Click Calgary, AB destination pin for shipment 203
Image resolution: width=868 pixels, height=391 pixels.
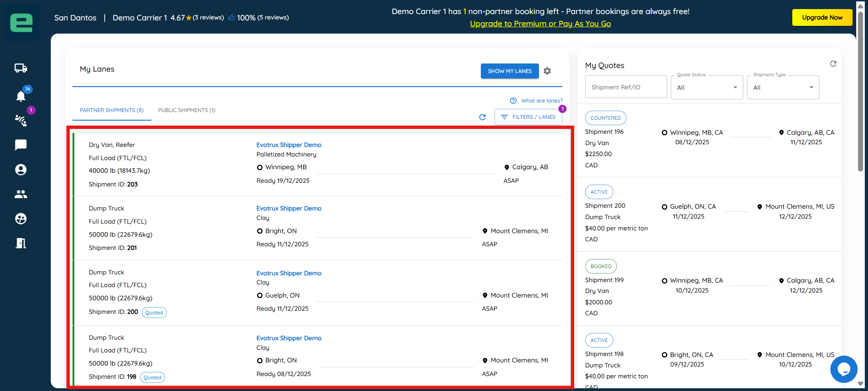(x=507, y=167)
